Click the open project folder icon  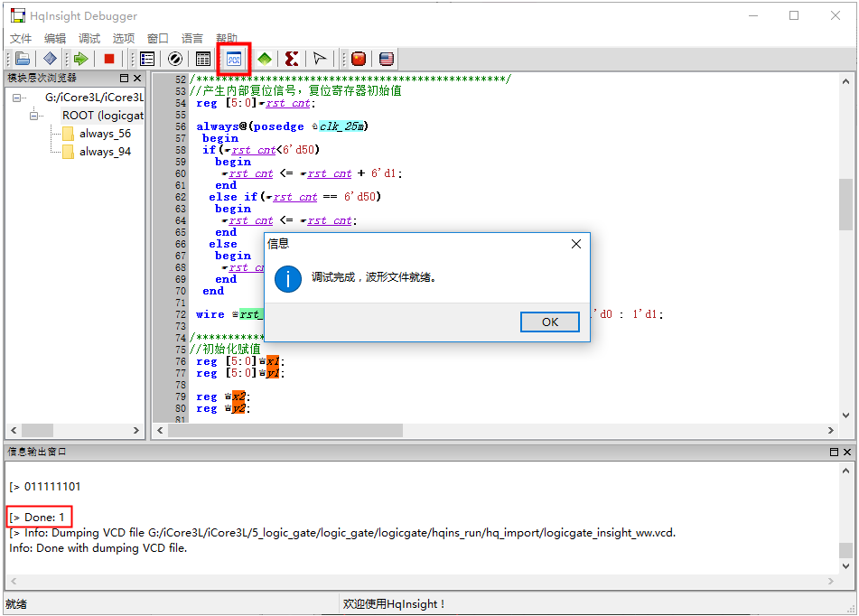click(x=23, y=59)
